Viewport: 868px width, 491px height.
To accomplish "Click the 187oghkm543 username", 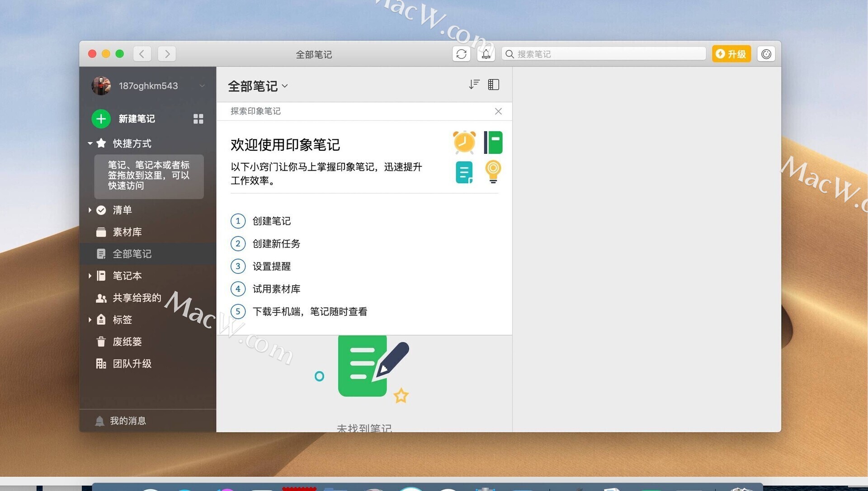I will [x=148, y=86].
